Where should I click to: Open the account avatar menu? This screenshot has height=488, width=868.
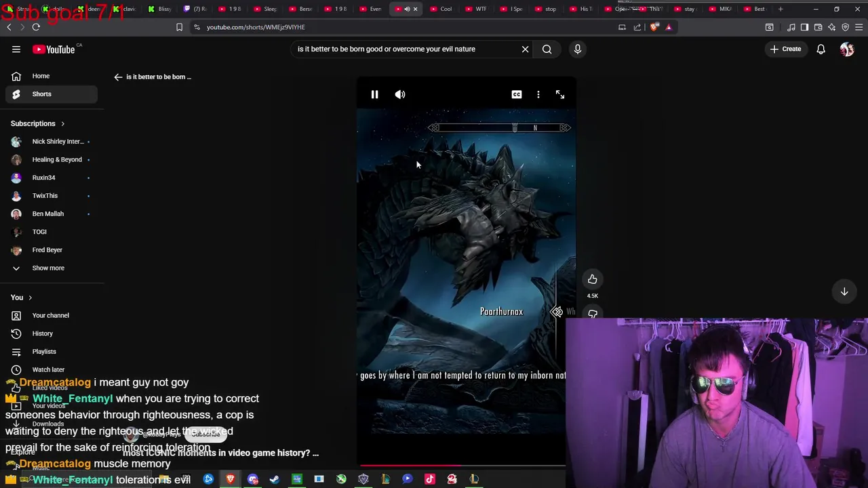(847, 49)
